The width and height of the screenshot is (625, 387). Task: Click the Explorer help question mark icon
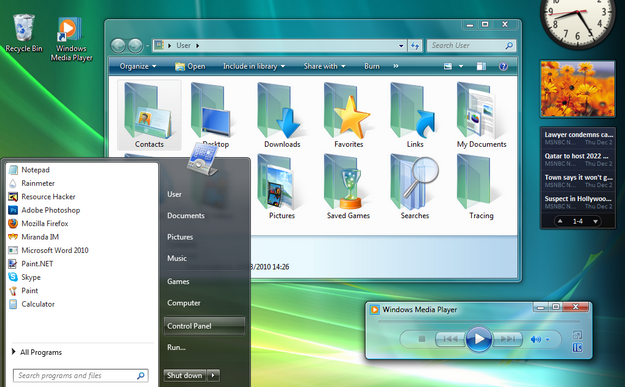pyautogui.click(x=503, y=66)
